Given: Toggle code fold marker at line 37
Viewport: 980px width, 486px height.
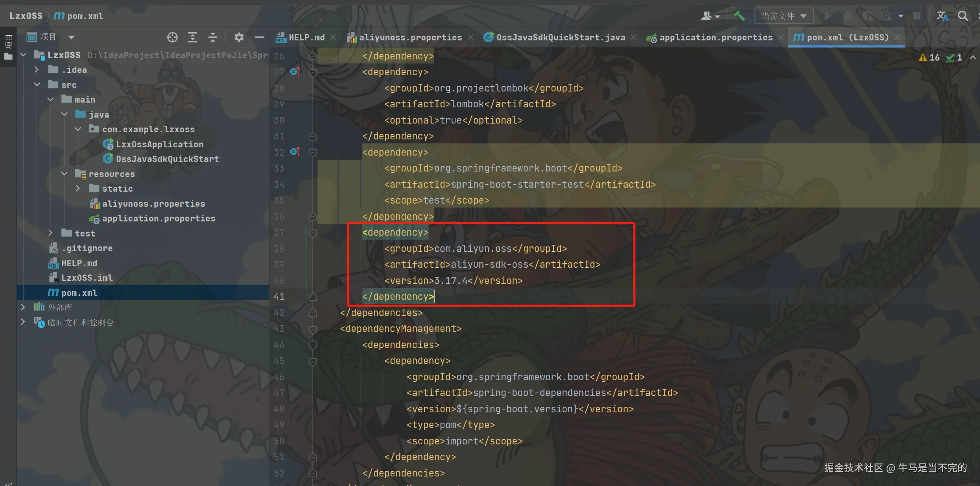Looking at the screenshot, I should [x=313, y=233].
